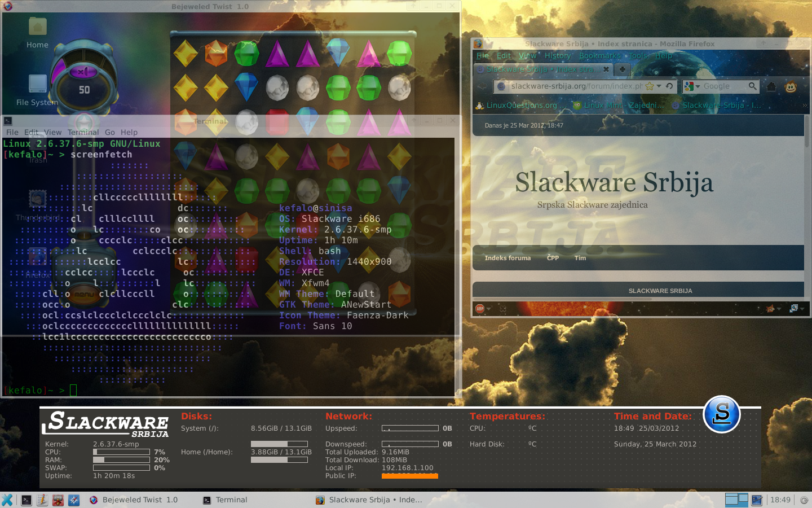Screen dimensions: 812x508
Task: Click the Firefox URL address field
Action: point(575,86)
